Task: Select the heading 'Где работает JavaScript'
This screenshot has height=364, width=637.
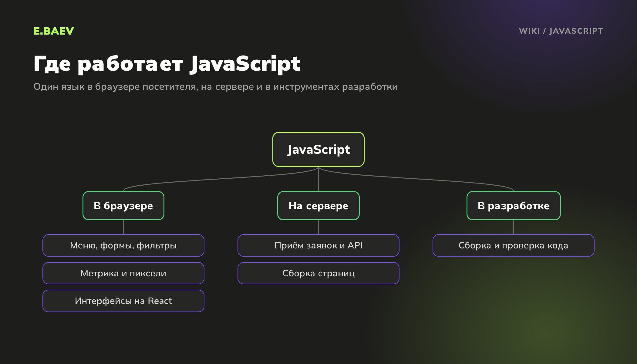Action: coord(167,64)
